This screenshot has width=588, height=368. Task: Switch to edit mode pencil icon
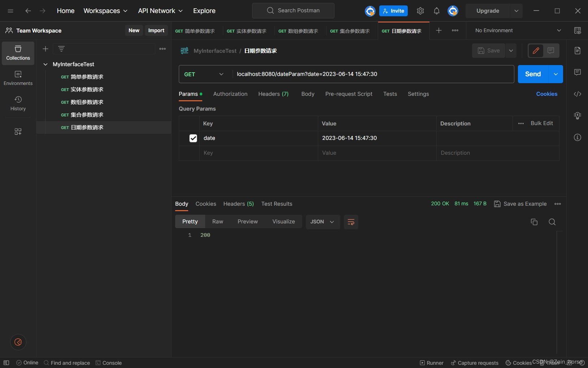(536, 51)
